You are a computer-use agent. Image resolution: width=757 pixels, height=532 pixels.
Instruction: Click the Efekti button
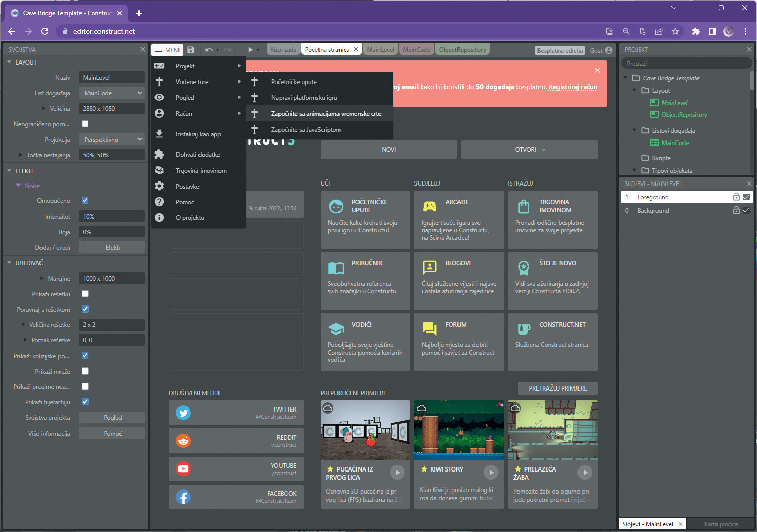(112, 247)
